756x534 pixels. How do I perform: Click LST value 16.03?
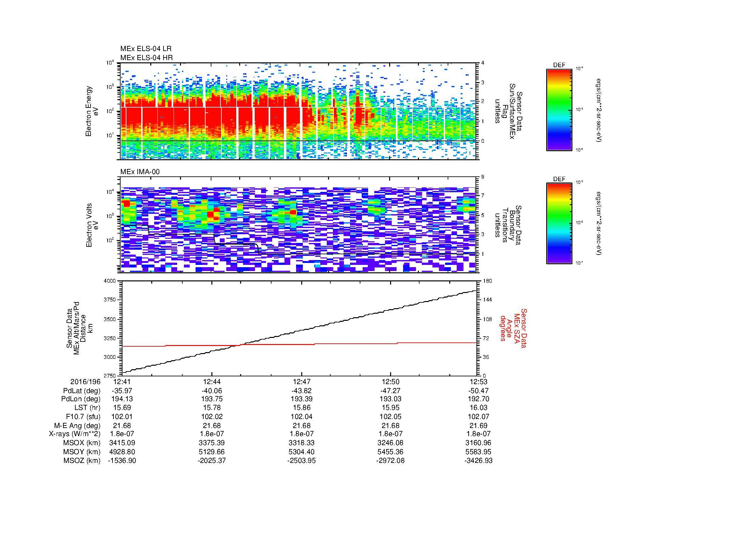coord(478,408)
